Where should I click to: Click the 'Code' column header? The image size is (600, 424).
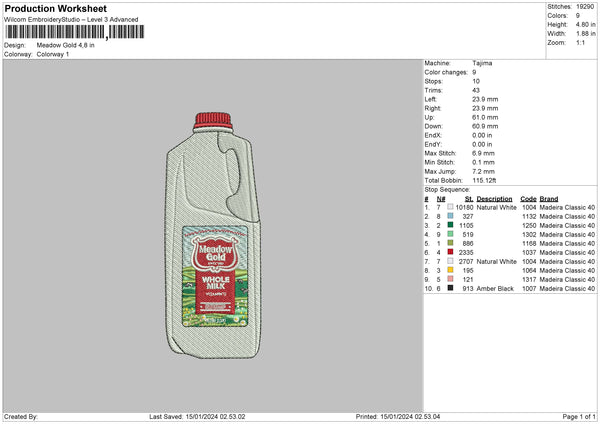point(528,199)
